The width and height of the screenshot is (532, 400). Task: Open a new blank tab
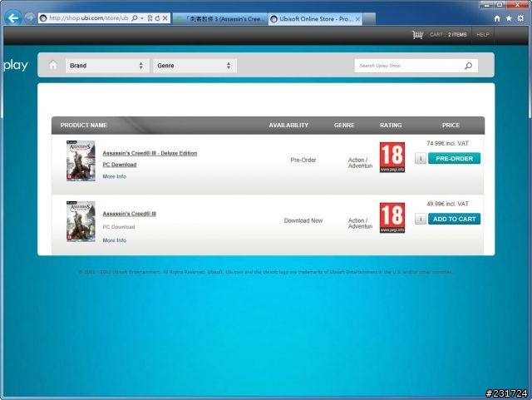pos(369,19)
